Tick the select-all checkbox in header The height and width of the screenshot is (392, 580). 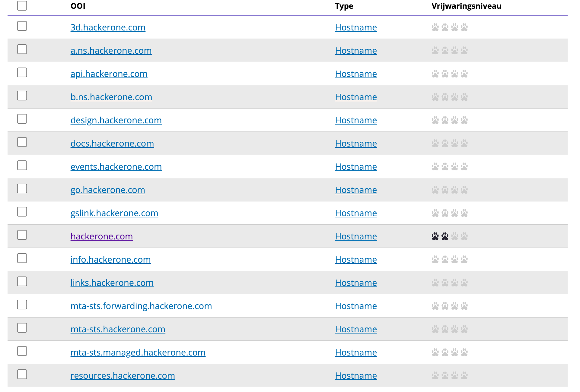point(22,5)
